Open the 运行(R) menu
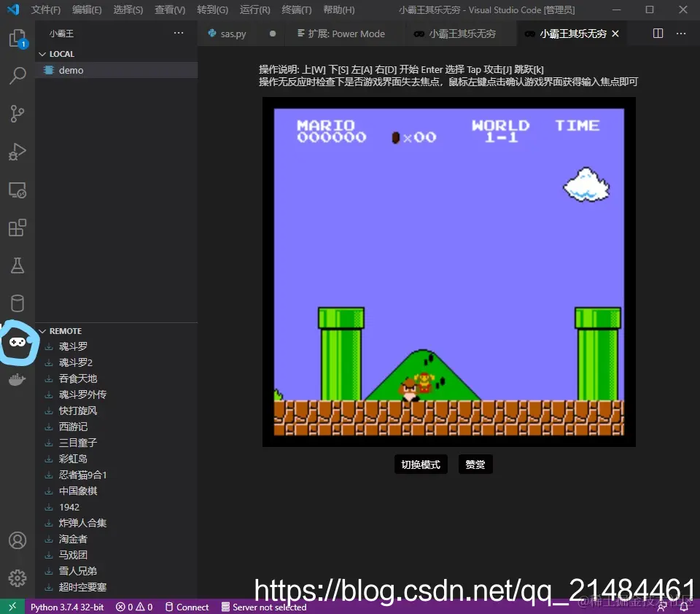This screenshot has width=700, height=614. (x=255, y=9)
